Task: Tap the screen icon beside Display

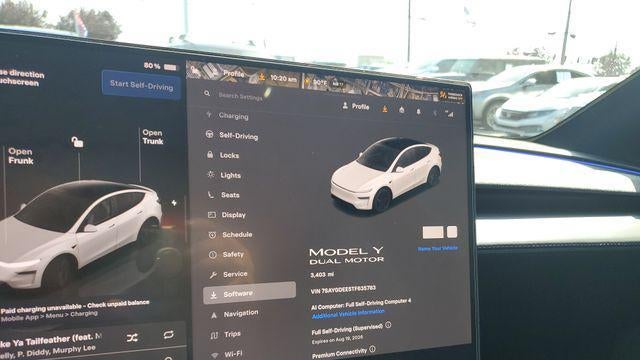Action: coord(212,215)
